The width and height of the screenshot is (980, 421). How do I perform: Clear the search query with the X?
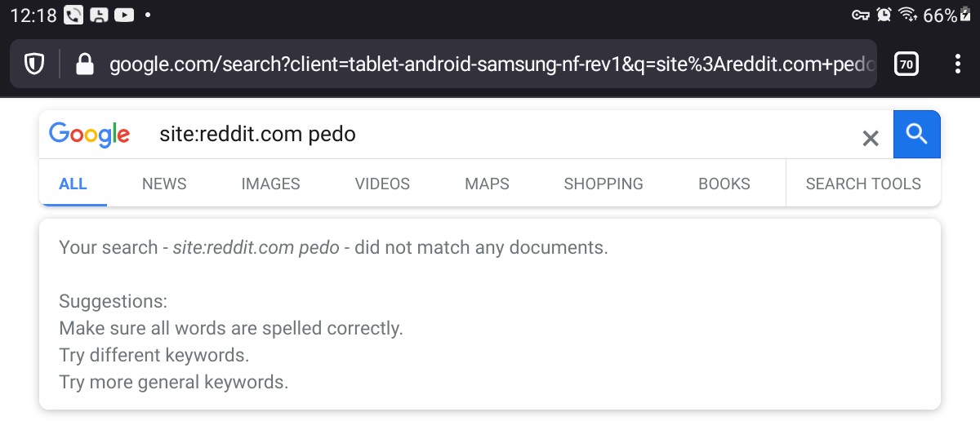(871, 138)
